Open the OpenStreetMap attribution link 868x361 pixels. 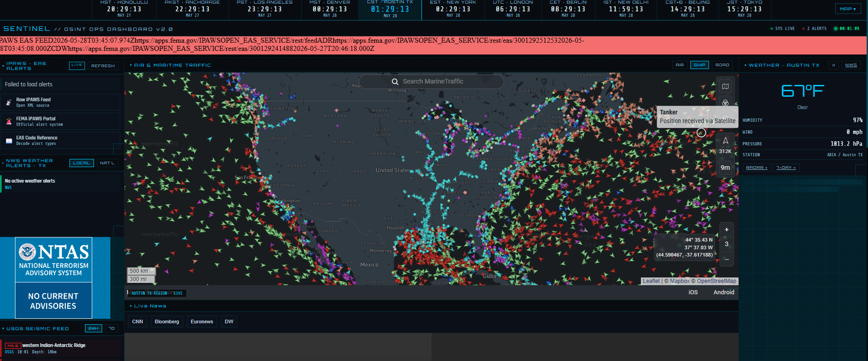point(716,281)
